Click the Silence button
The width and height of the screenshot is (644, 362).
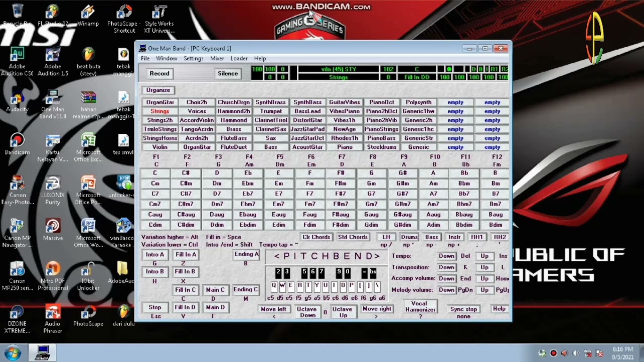(x=227, y=73)
